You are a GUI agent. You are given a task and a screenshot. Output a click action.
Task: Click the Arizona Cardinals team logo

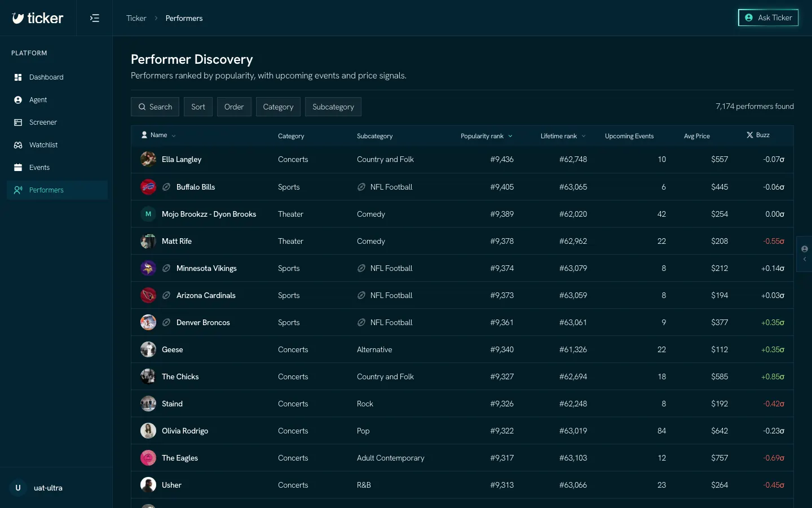point(148,295)
